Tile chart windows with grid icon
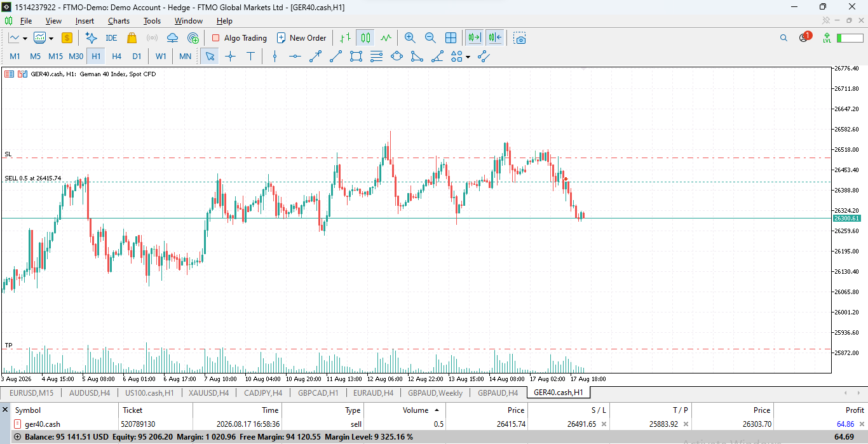 (x=451, y=38)
